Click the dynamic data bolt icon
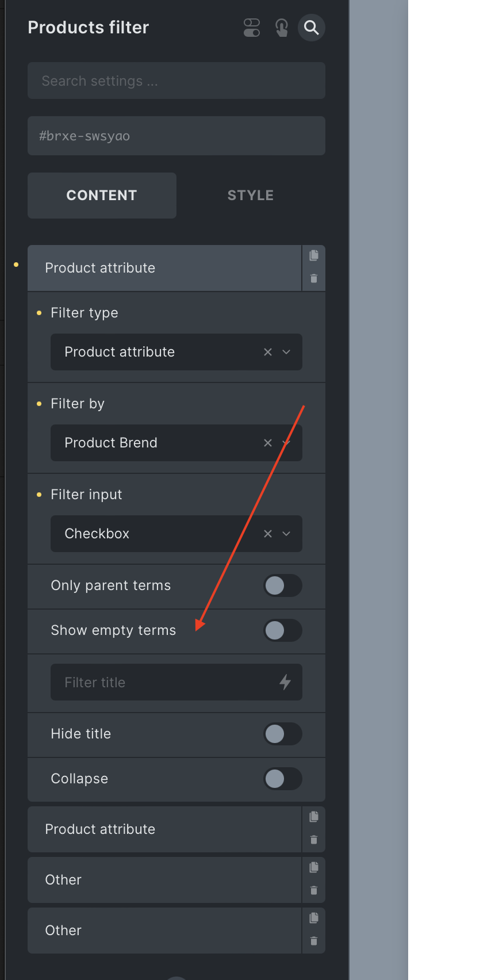The width and height of the screenshot is (499, 980). coord(285,682)
